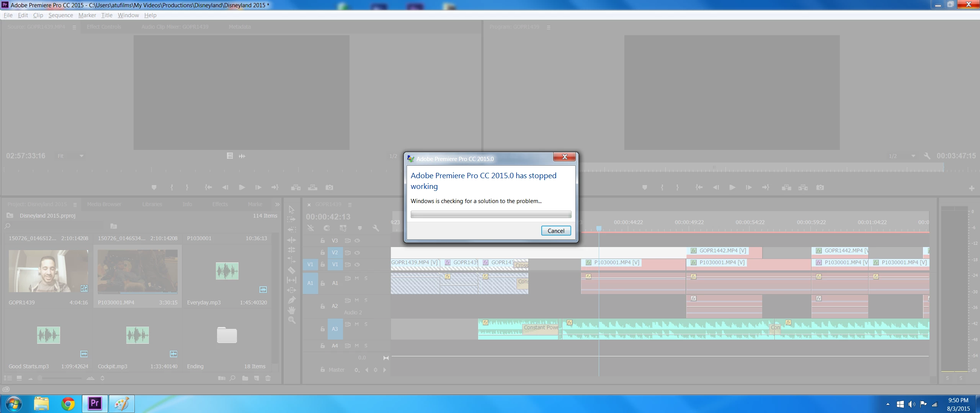The image size is (980, 413).
Task: Select the P1030001.MP4 thumbnail in Project panel
Action: [137, 271]
